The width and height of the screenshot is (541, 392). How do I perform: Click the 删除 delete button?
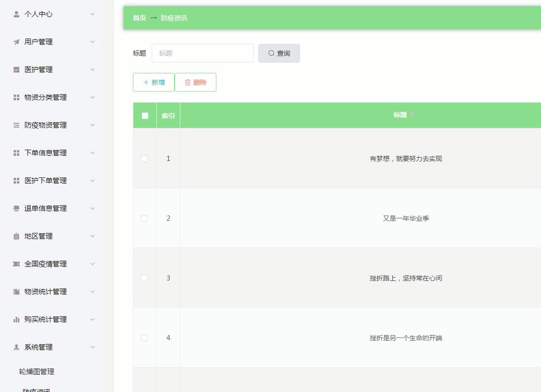click(196, 83)
